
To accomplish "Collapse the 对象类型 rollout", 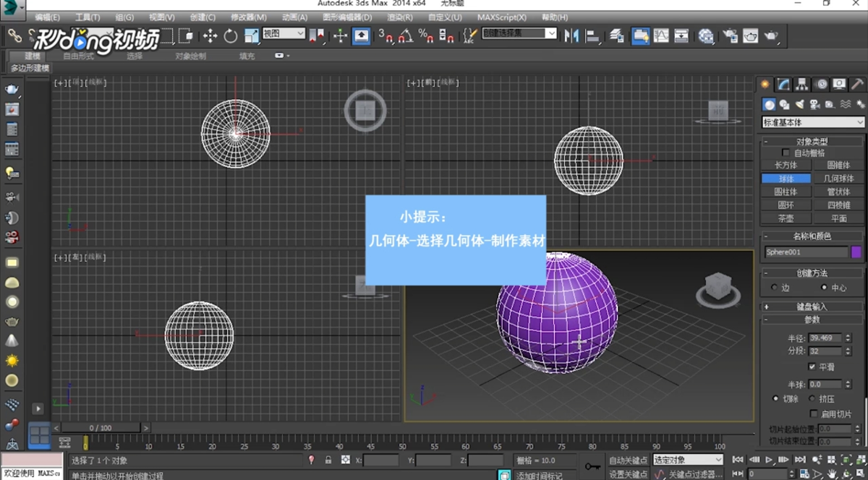I will [813, 142].
